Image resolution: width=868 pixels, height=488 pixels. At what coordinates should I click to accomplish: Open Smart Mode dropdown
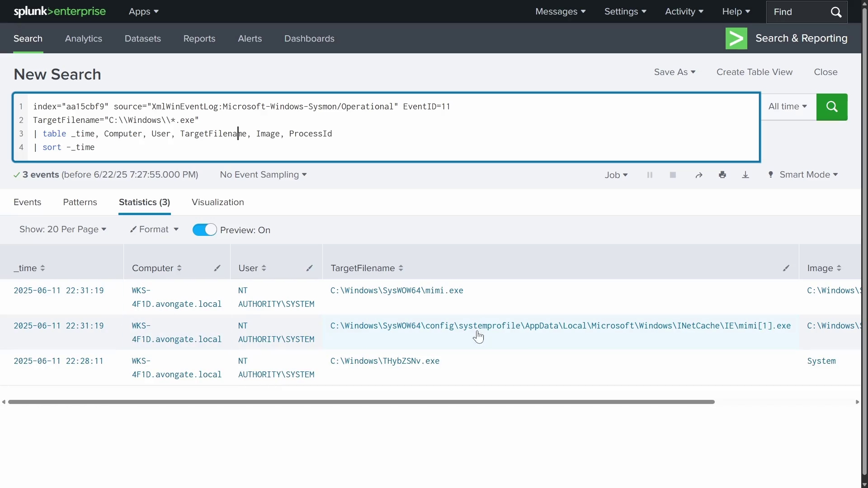[808, 175]
